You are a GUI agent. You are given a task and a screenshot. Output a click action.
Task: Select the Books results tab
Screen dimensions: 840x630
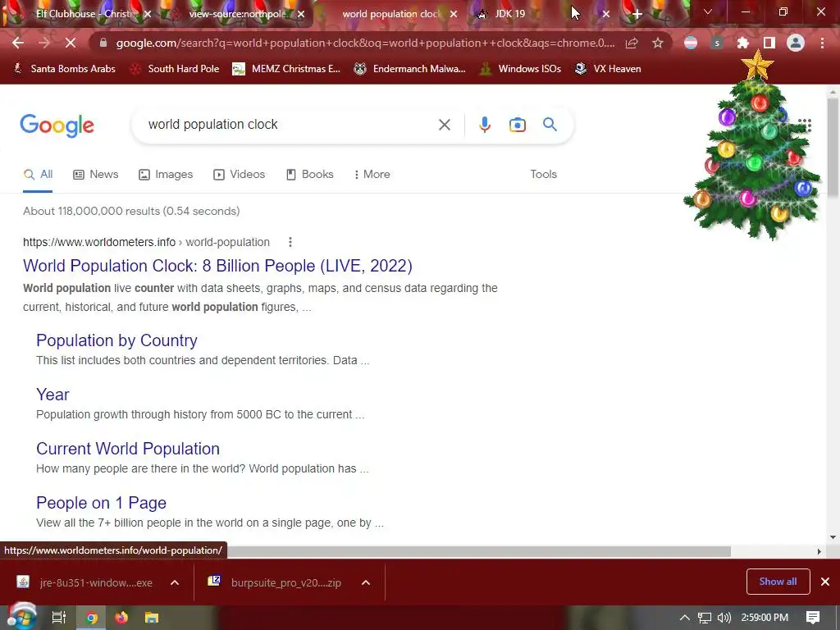[x=309, y=174]
